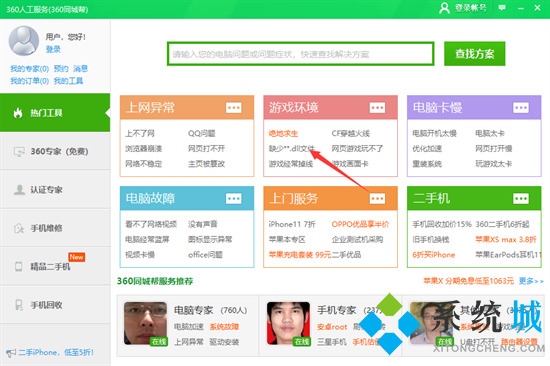The image size is (550, 366).
Task: Select 没有声音 entry
Action: point(203,224)
